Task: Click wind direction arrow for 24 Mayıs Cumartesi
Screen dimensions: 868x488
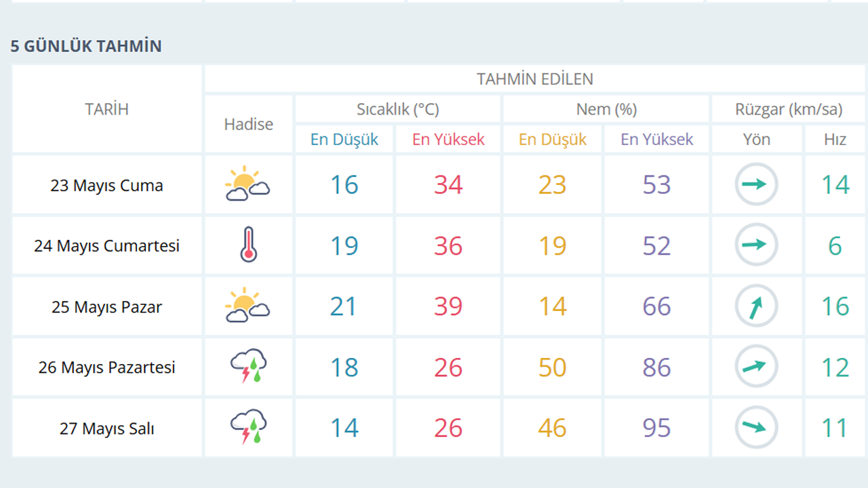Action: point(756,245)
